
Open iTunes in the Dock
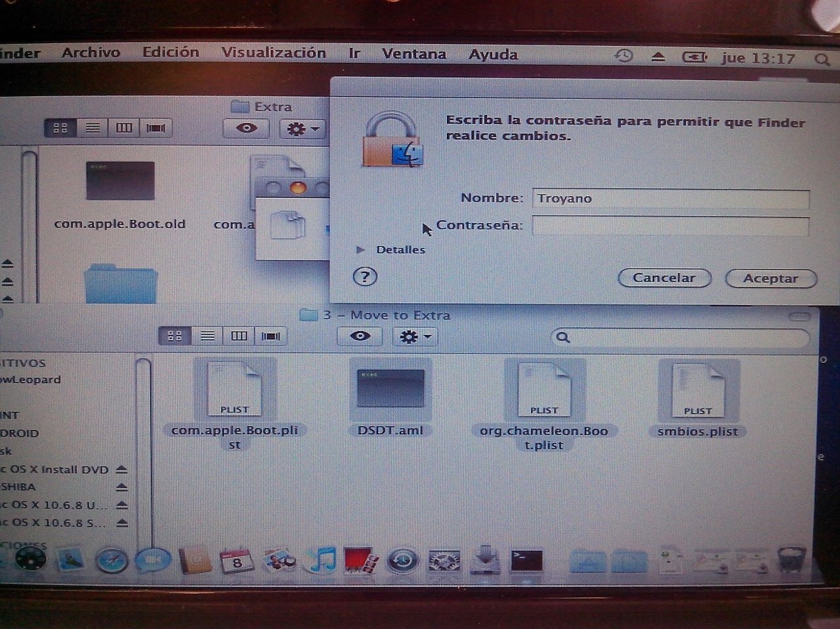pos(323,561)
